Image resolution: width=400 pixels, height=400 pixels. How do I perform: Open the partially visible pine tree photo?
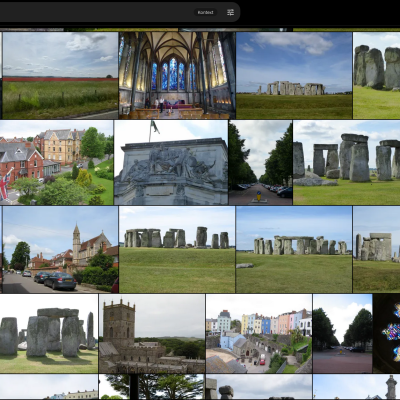[x=151, y=387]
